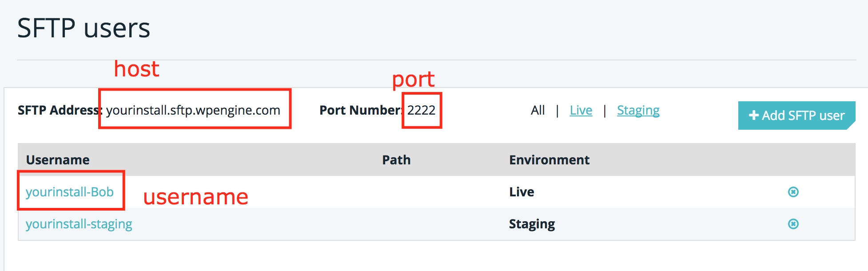The width and height of the screenshot is (868, 271).
Task: Click the SFTP users page heading
Action: pos(84,28)
